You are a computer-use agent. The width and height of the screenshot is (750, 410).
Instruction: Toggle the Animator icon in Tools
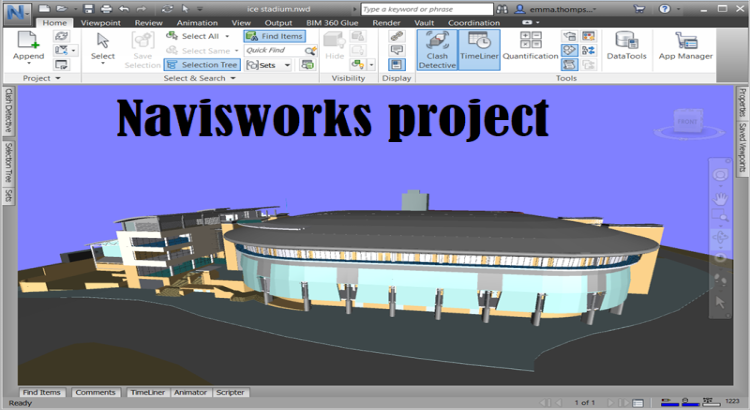tap(569, 50)
